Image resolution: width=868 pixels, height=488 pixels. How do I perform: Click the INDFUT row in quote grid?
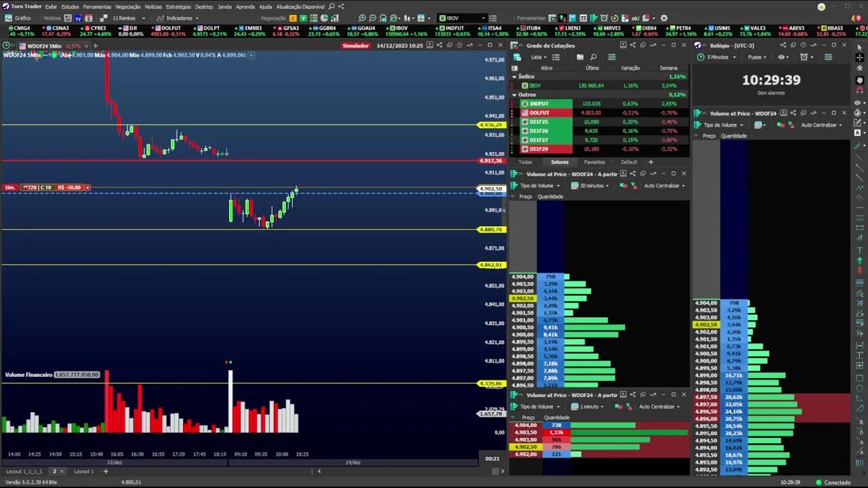click(599, 104)
